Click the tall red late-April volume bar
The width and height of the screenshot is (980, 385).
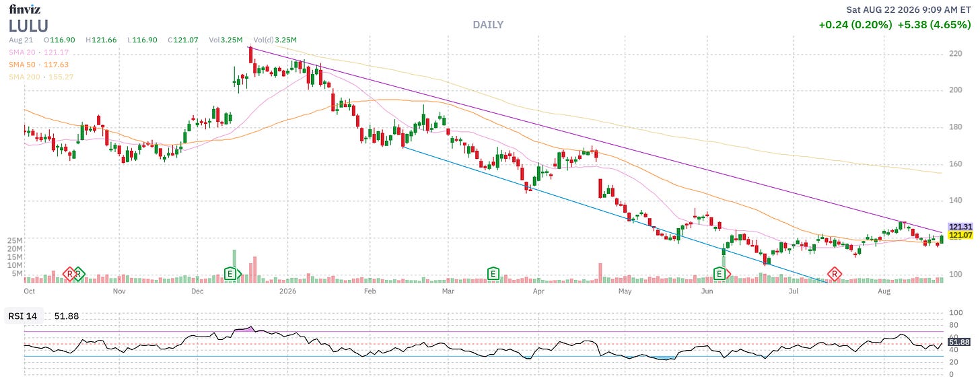point(599,273)
